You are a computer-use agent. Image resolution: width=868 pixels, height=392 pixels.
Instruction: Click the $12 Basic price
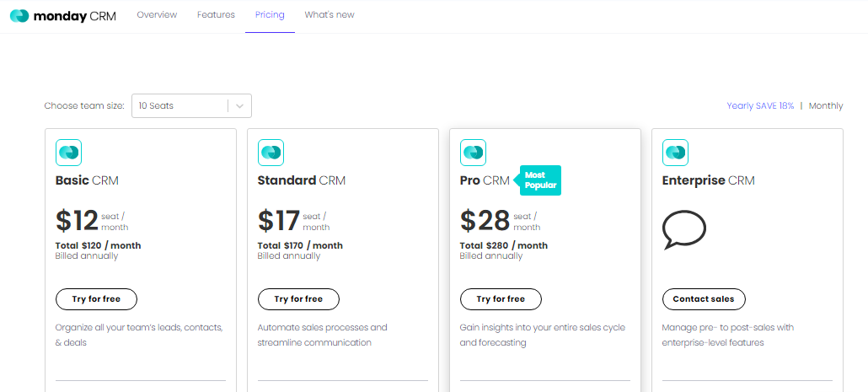(77, 220)
